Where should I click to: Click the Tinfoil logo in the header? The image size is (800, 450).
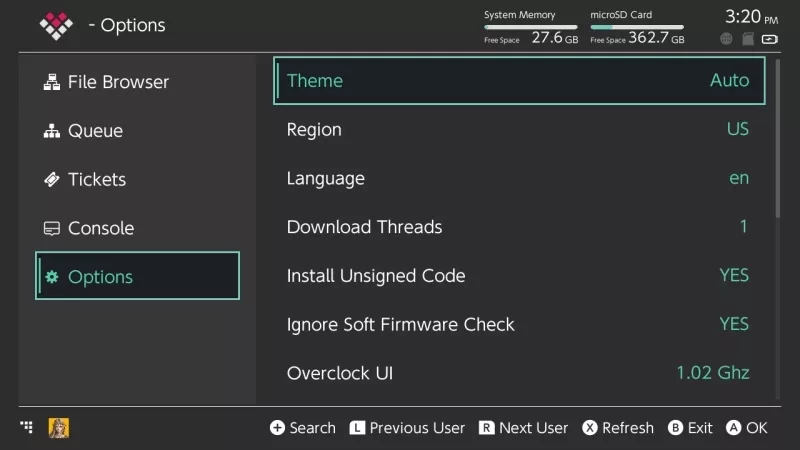coord(56,25)
